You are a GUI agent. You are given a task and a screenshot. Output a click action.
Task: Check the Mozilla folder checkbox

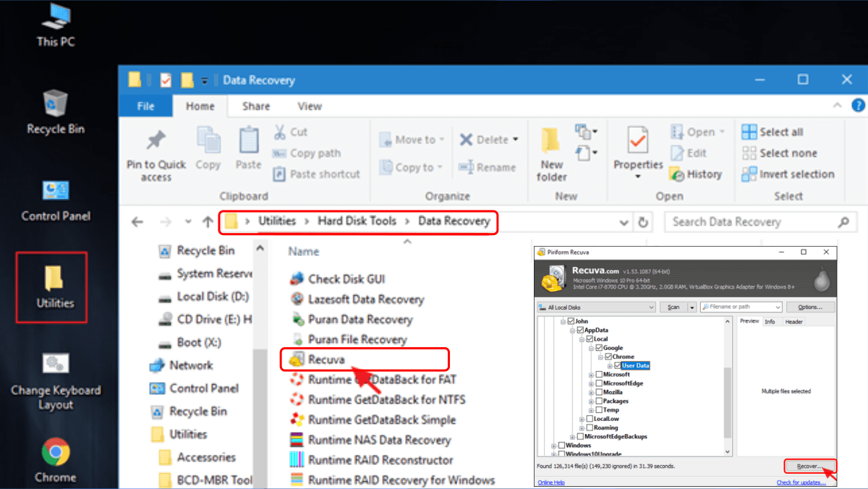coord(599,392)
